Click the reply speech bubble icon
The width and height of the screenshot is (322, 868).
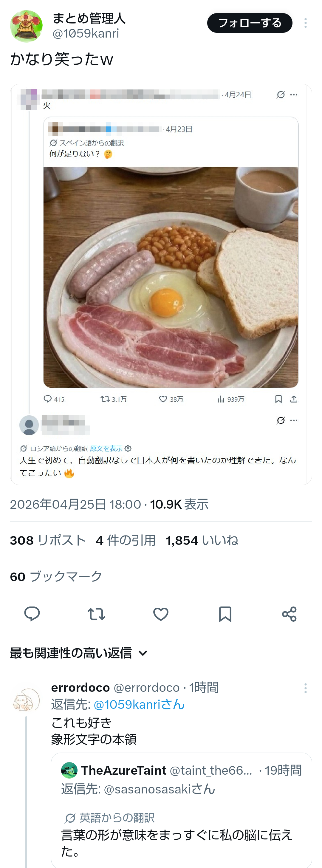(32, 614)
